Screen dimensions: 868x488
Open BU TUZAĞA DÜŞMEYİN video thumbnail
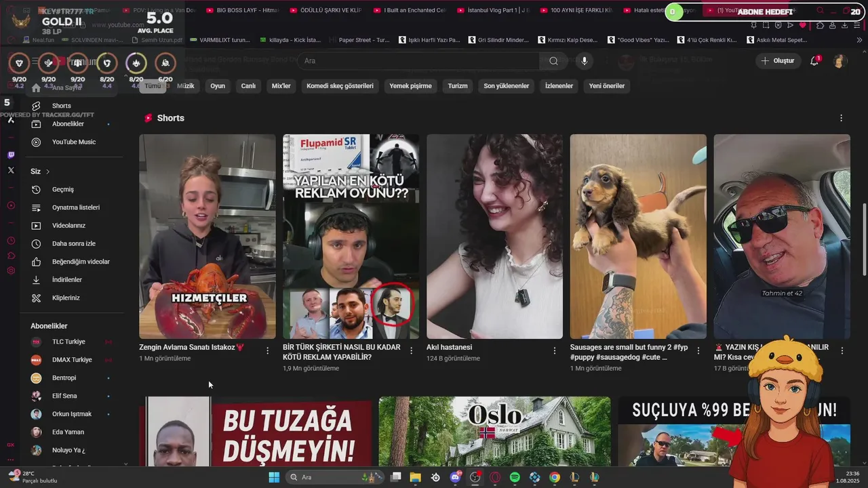coord(256,432)
